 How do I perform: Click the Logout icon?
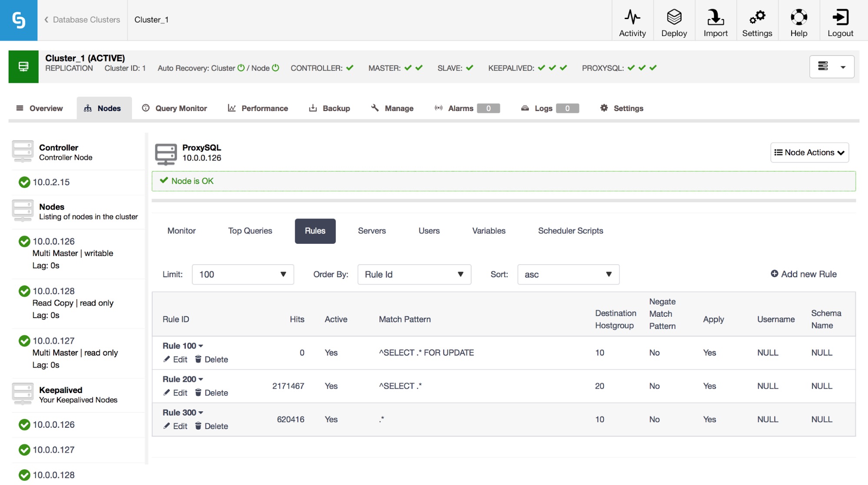pyautogui.click(x=840, y=23)
